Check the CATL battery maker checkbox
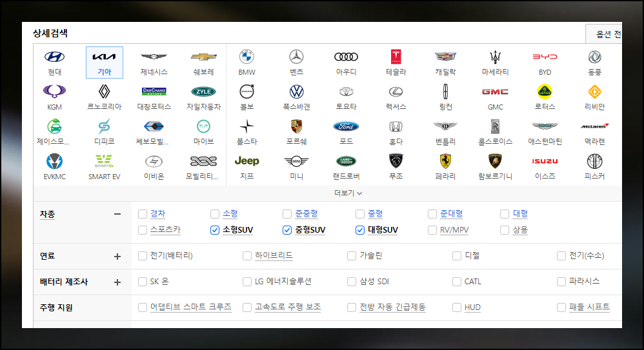Viewport: 644px width, 350px height. (457, 282)
